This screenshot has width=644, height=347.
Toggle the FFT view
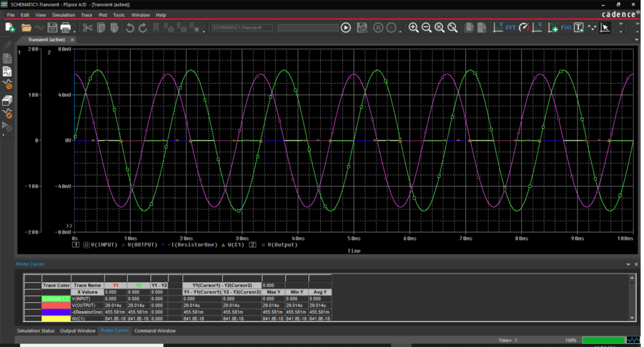[511, 28]
